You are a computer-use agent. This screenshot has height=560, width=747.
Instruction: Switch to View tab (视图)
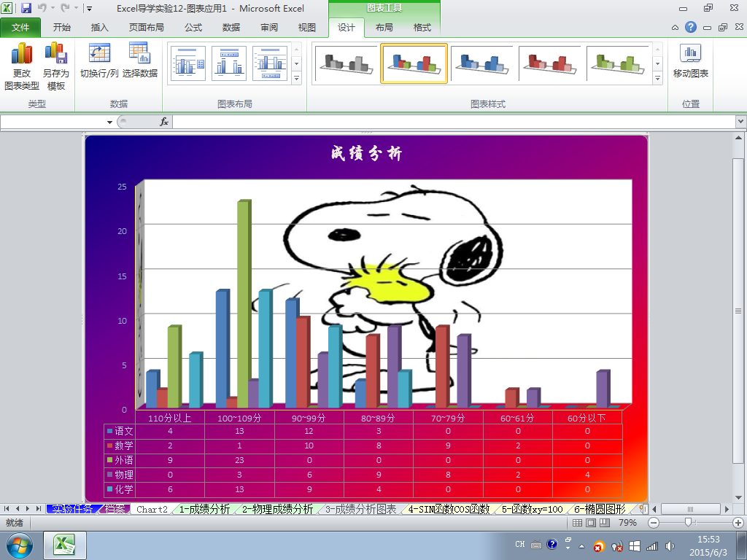pyautogui.click(x=307, y=28)
